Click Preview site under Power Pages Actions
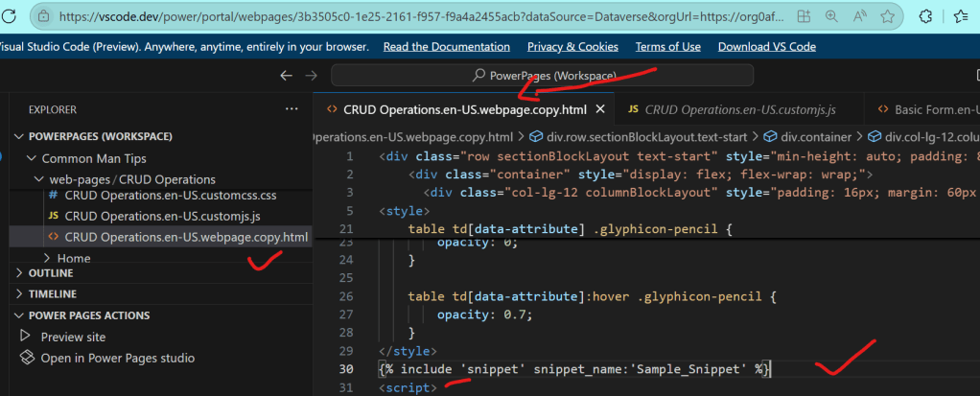The height and width of the screenshot is (396, 980). (x=73, y=337)
